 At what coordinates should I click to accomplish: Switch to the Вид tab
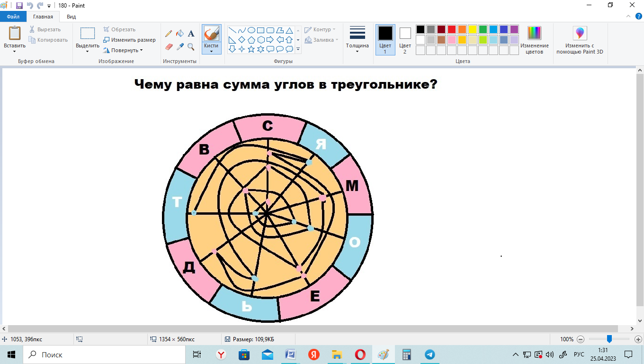71,17
